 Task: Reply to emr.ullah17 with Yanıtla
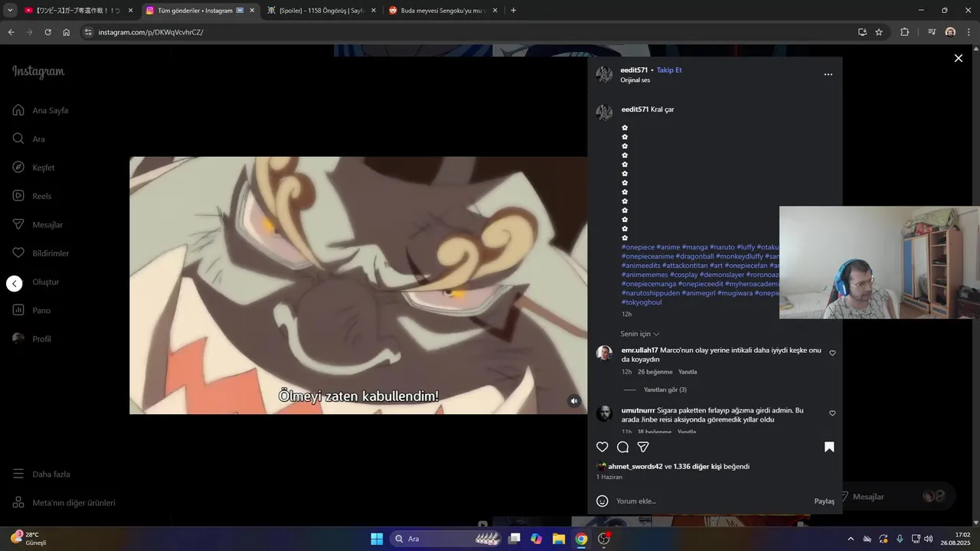pos(688,372)
